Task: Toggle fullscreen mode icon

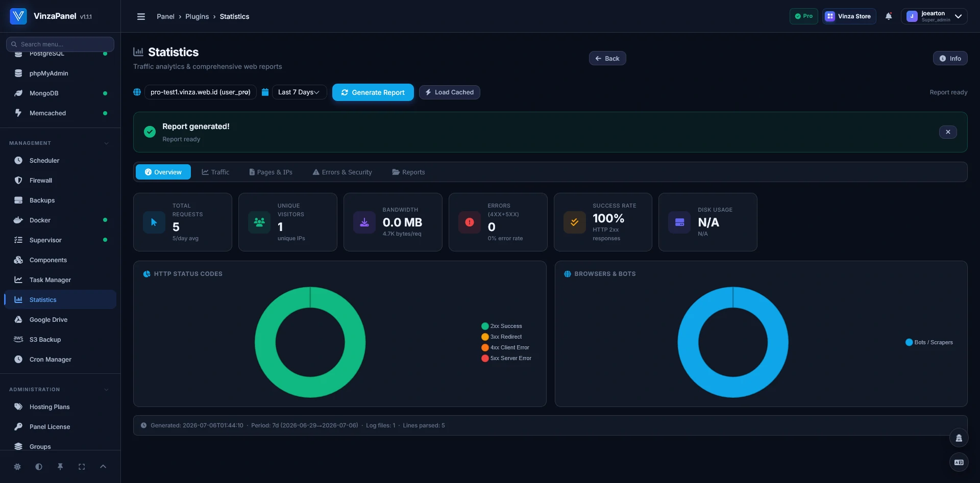Action: tap(82, 467)
